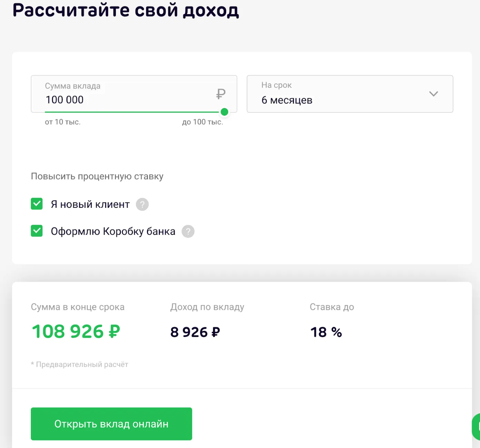Click the ruble sign in the deposit field

pos(221,94)
